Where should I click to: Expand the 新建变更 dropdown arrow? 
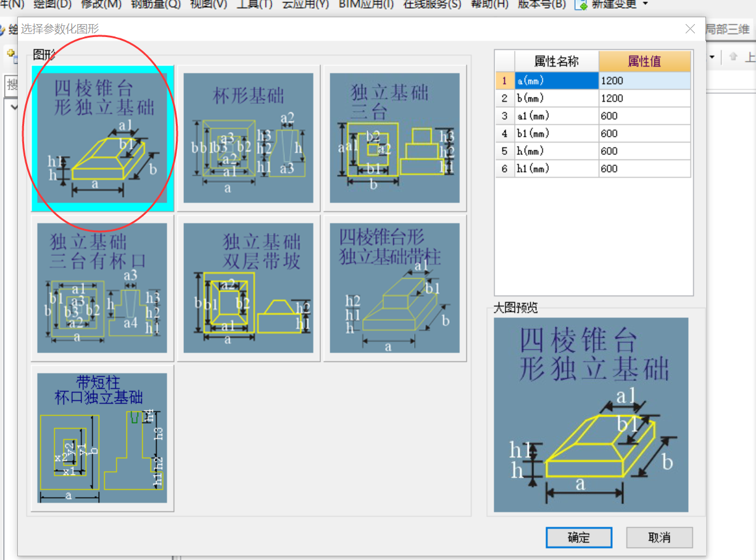click(645, 4)
